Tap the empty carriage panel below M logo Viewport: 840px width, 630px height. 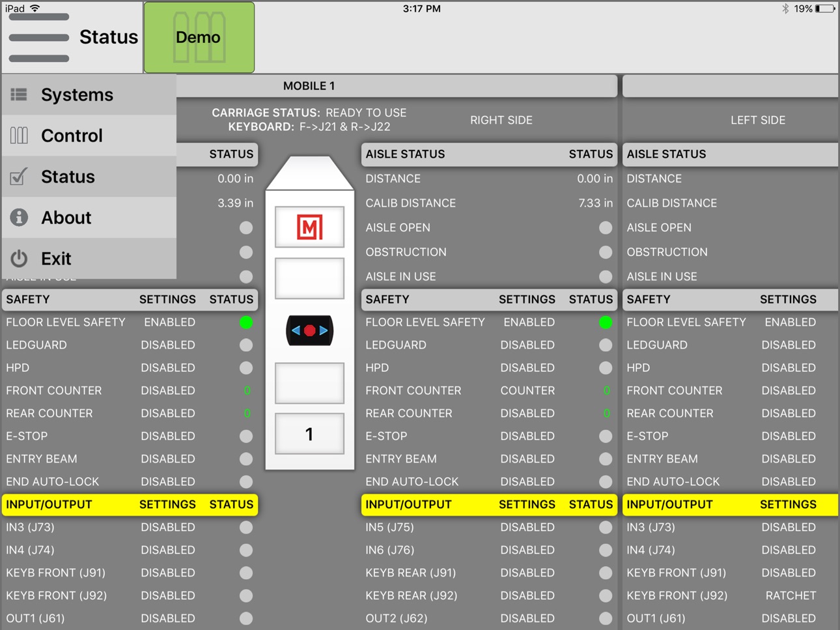[309, 279]
